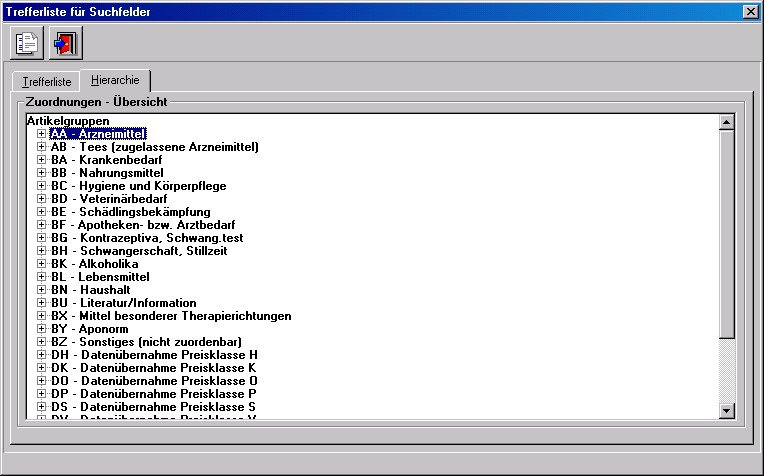
Task: Expand the BD - Veterinärbedarf node
Action: tap(41, 198)
